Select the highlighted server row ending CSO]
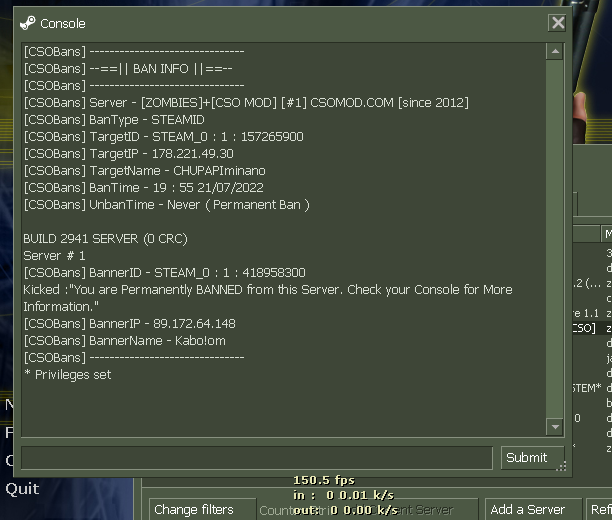 tap(592, 328)
